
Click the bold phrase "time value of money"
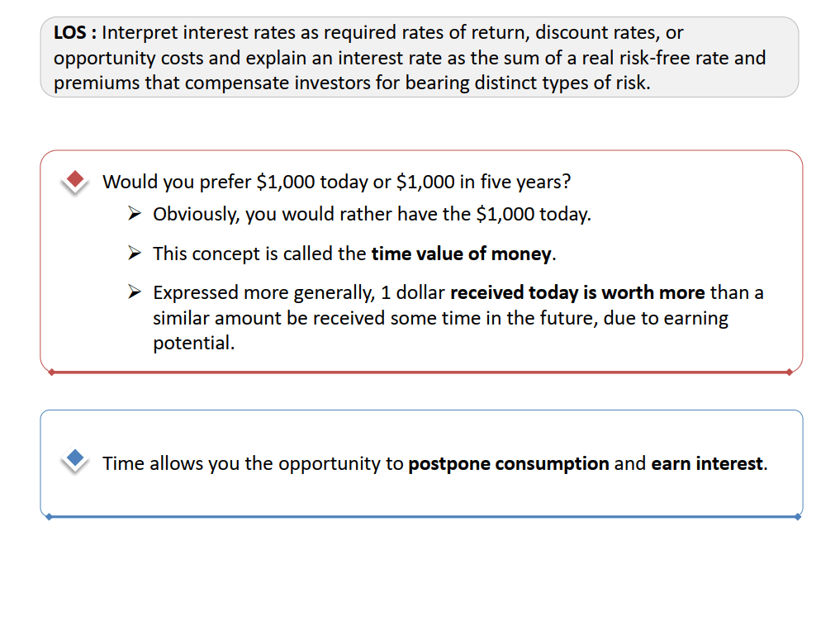pos(461,254)
